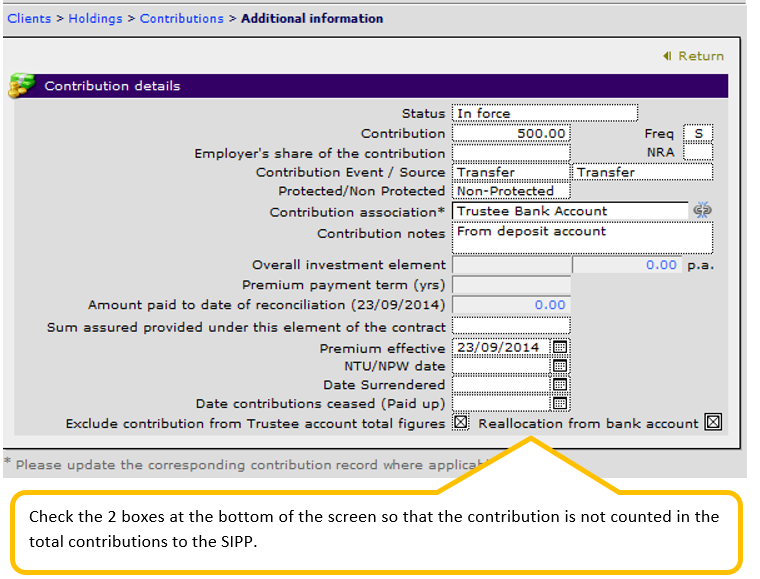Toggle Reallocation from bank account checkbox
Screen dimensions: 760x579
713,423
